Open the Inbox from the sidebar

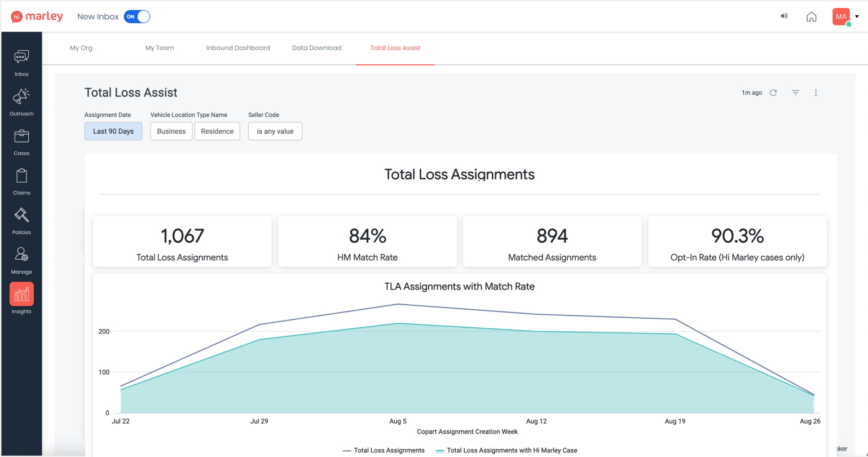point(21,57)
